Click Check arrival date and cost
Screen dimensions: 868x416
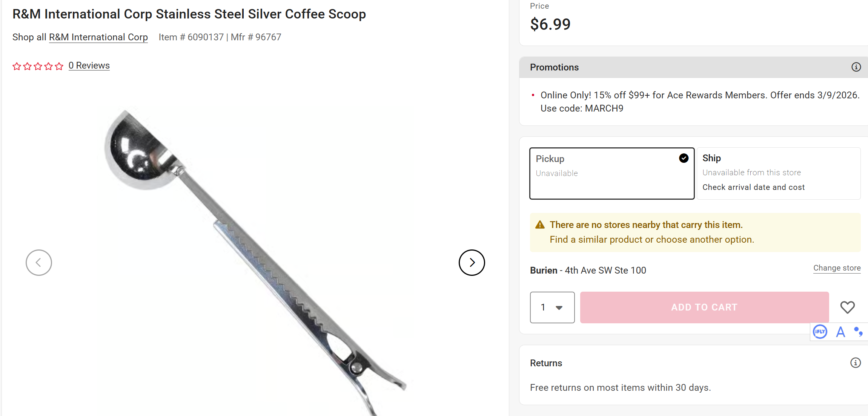[x=753, y=187]
